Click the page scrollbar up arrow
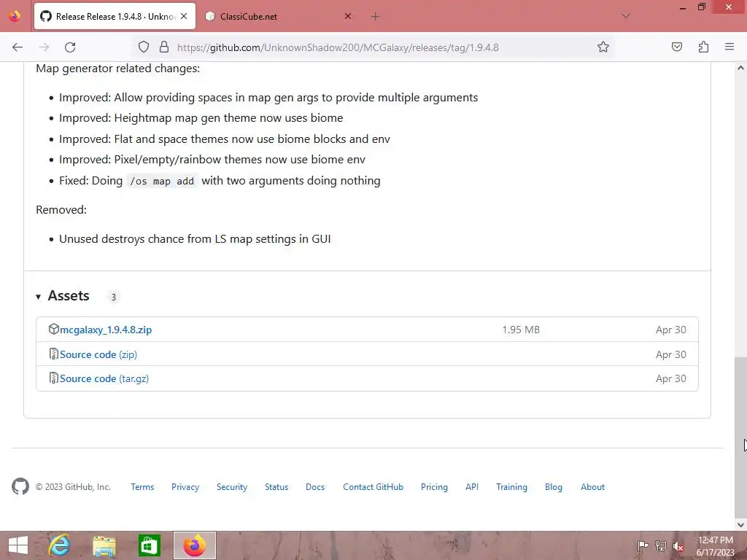Screen dimensions: 747x560 click(740, 68)
